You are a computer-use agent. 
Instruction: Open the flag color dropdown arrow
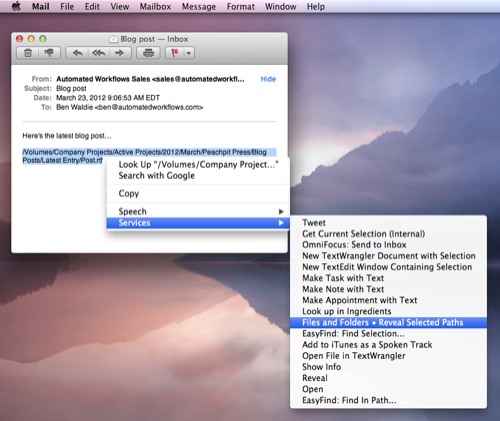click(189, 53)
